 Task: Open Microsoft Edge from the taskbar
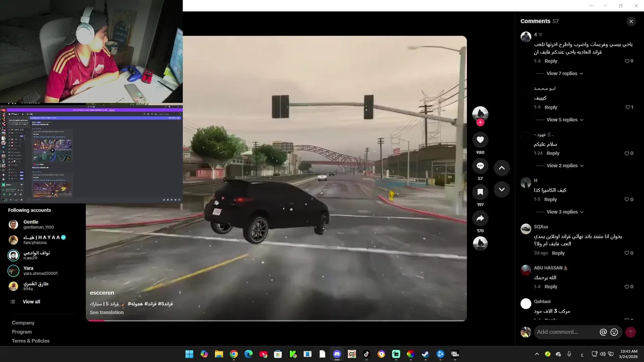[x=249, y=354]
